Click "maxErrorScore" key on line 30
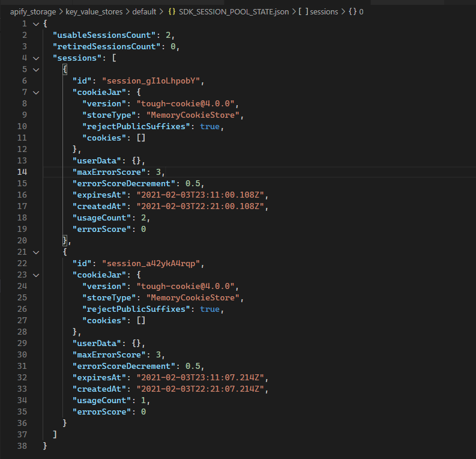This screenshot has width=476, height=459. click(109, 355)
